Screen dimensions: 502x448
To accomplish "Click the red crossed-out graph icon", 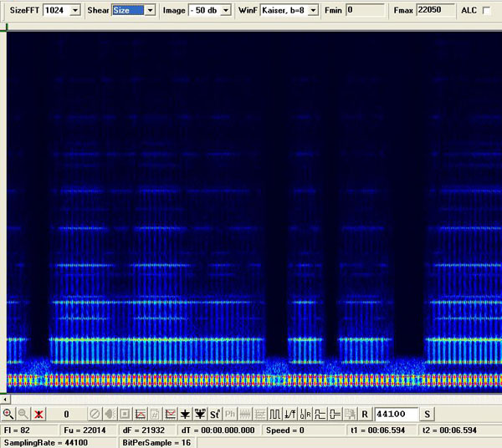I will click(141, 414).
